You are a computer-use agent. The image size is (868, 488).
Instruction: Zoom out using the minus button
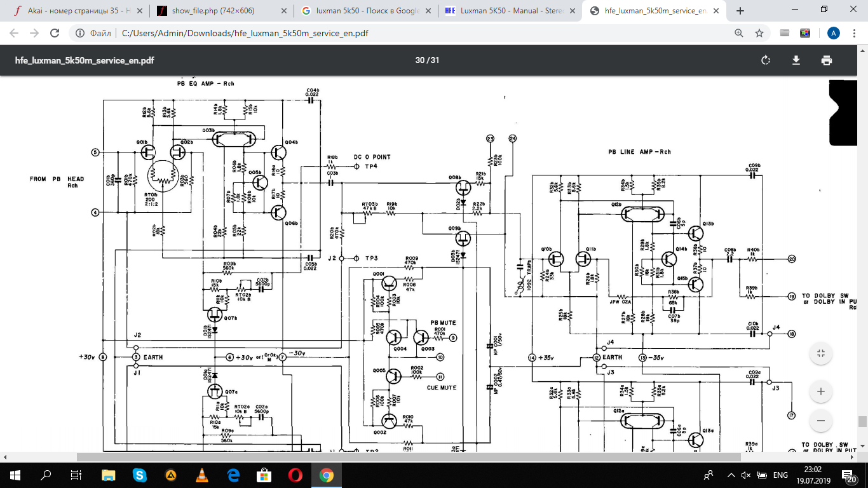[820, 421]
